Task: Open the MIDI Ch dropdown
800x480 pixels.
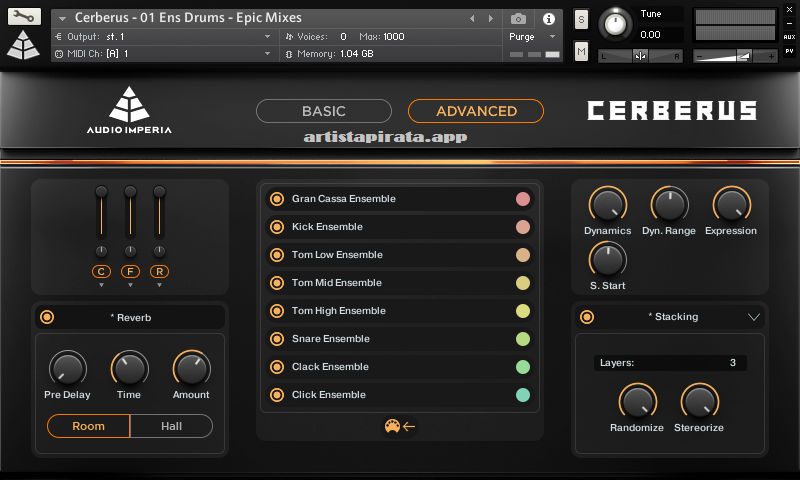Action: pyautogui.click(x=267, y=54)
